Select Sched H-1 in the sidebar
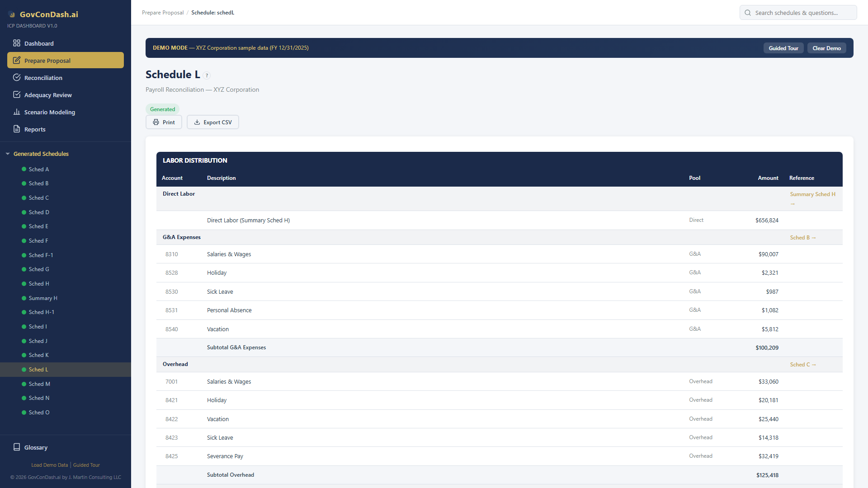The height and width of the screenshot is (488, 868). [x=41, y=312]
